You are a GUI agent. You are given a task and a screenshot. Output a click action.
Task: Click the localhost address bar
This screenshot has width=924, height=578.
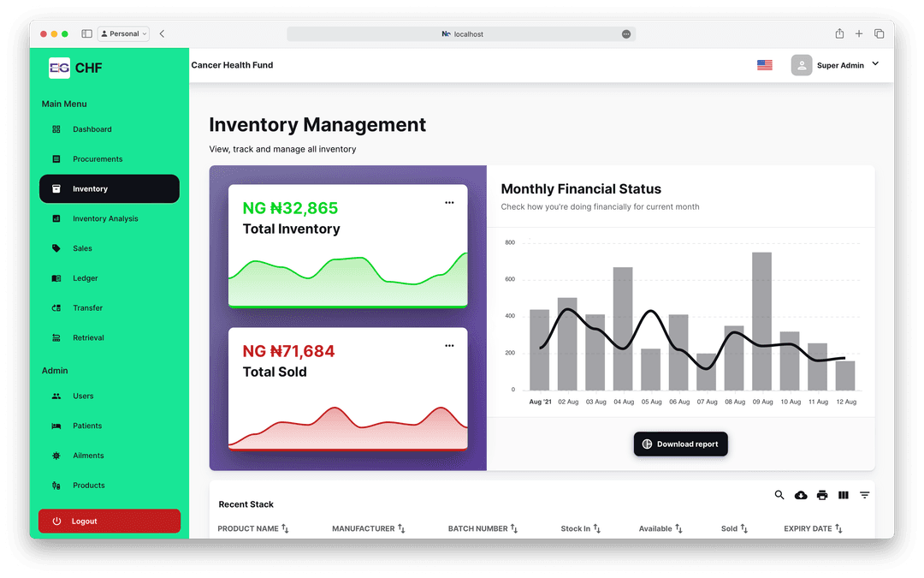click(x=461, y=34)
